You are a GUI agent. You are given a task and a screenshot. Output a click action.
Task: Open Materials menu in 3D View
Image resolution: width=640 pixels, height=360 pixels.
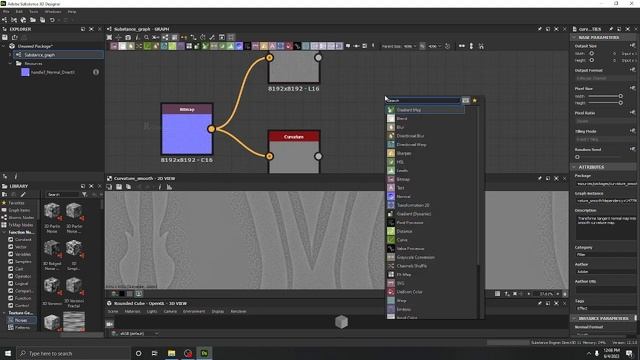132,311
